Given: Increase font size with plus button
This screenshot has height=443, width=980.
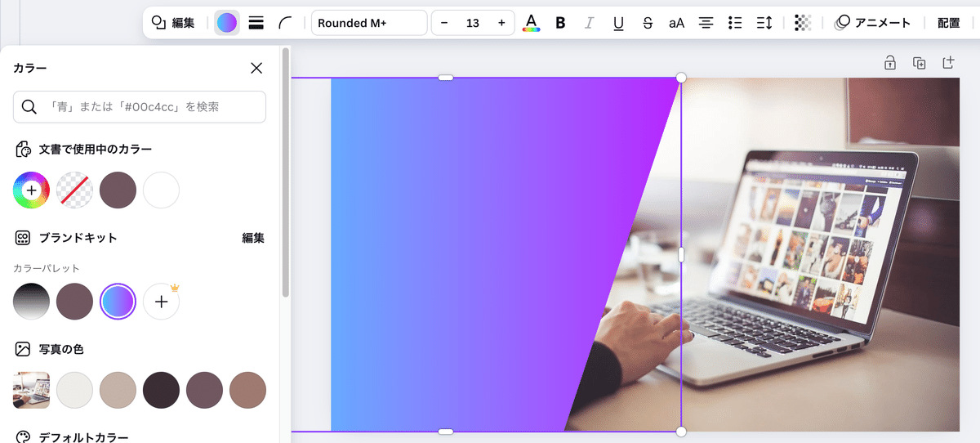Looking at the screenshot, I should point(501,23).
